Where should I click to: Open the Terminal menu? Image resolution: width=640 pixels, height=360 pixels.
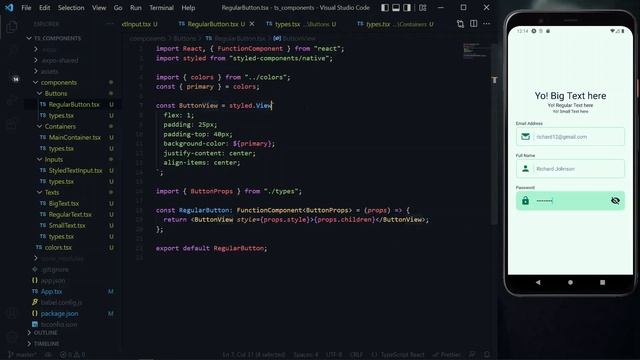tap(161, 8)
